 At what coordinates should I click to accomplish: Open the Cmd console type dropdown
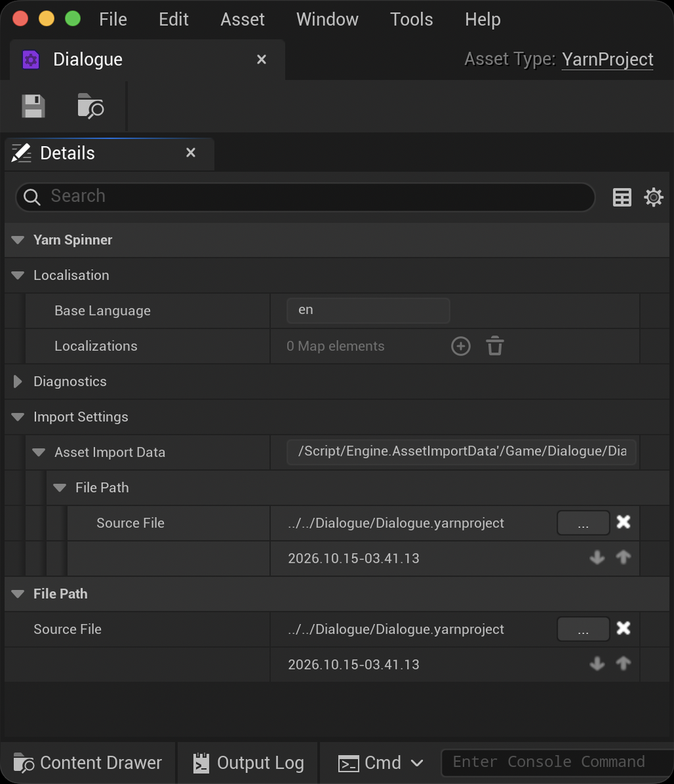tap(382, 763)
